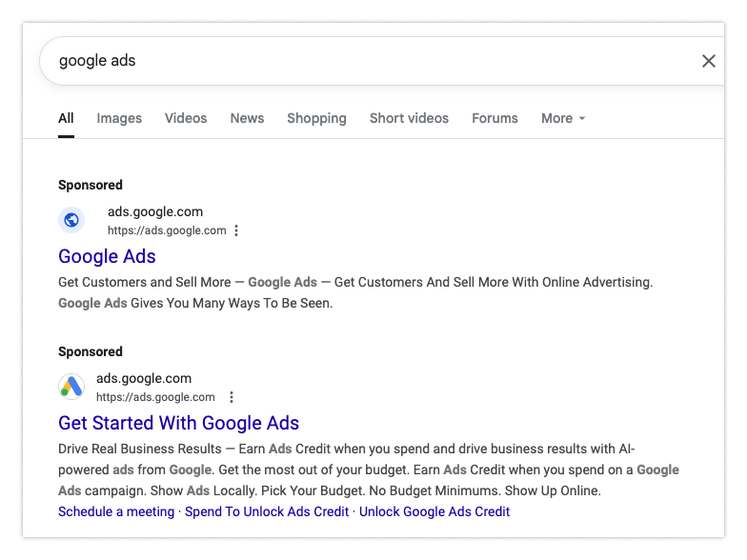Screen dimensions: 747x560
Task: Go to the Short videos tab
Action: (409, 118)
